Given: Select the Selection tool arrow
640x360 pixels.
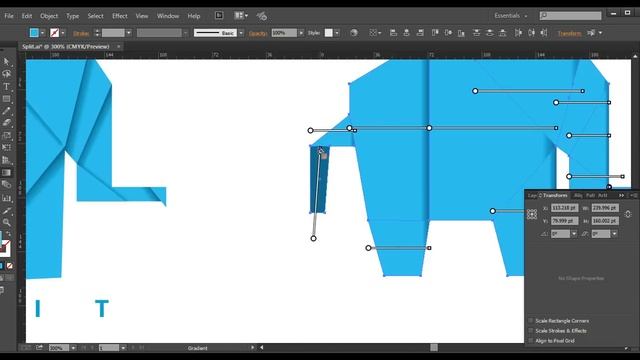Looking at the screenshot, I should click(7, 61).
